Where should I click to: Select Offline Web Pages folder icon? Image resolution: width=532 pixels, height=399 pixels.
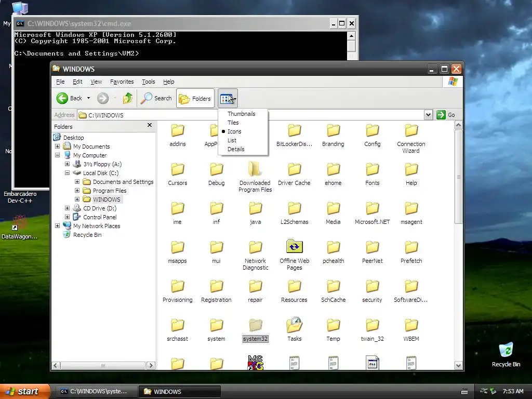[x=294, y=247]
